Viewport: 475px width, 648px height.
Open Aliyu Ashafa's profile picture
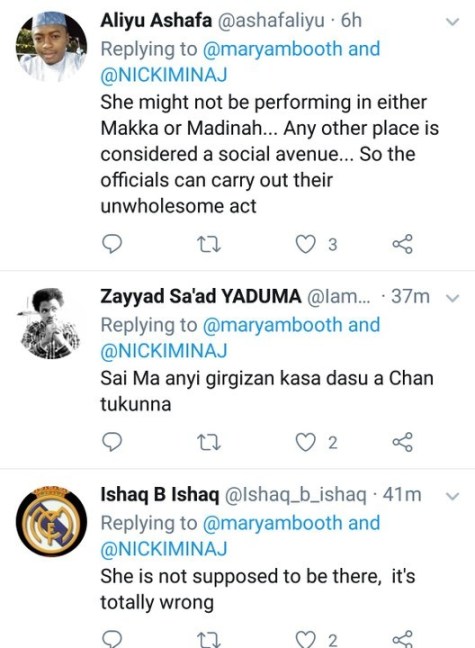[x=52, y=47]
